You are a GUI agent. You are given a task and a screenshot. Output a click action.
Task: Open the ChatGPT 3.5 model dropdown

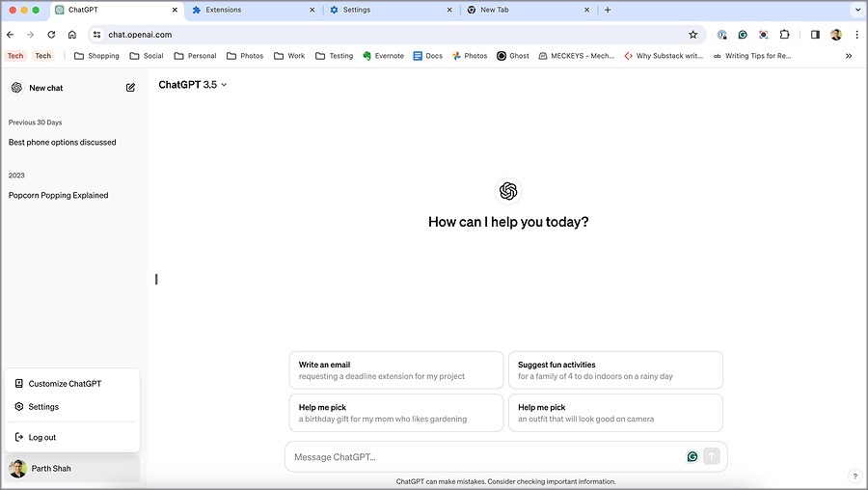coord(193,85)
